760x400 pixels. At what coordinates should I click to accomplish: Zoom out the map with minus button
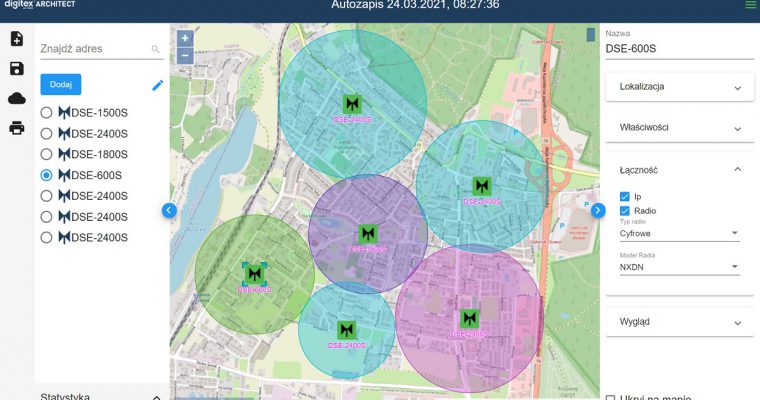(184, 55)
